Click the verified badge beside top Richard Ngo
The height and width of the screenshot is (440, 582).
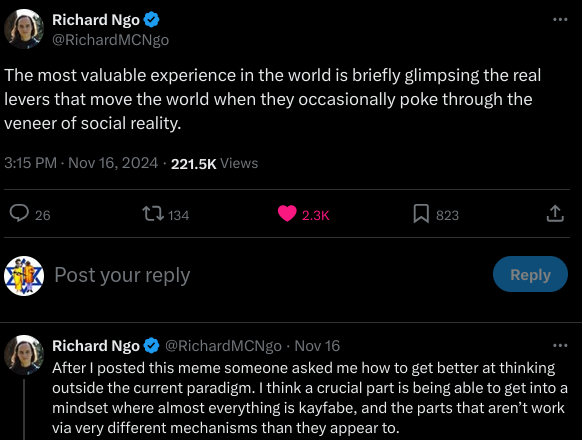coord(151,20)
